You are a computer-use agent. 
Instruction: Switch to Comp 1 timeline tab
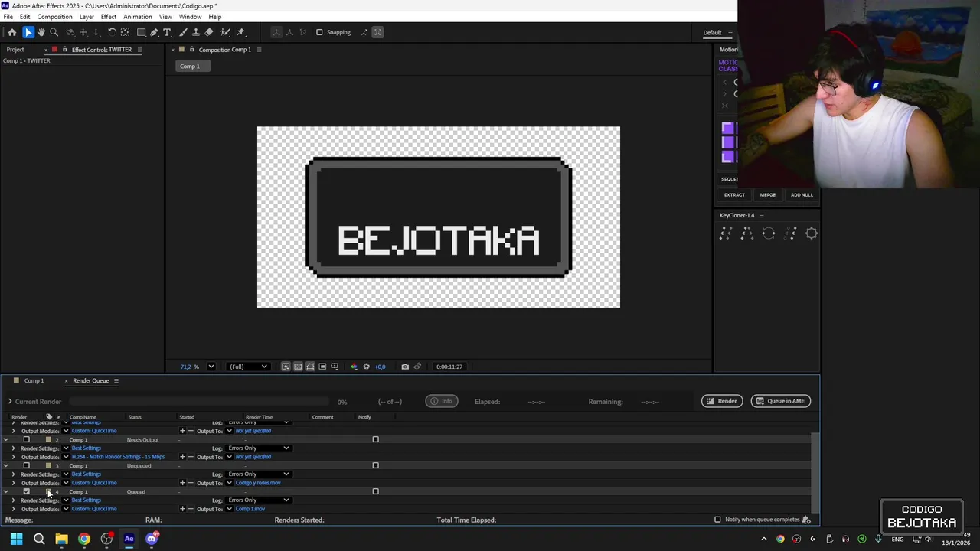click(34, 380)
